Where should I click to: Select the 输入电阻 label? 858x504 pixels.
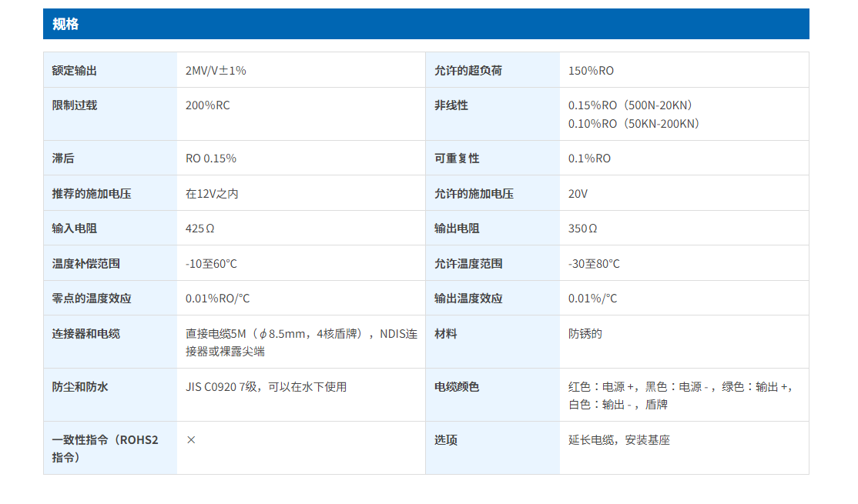75,229
